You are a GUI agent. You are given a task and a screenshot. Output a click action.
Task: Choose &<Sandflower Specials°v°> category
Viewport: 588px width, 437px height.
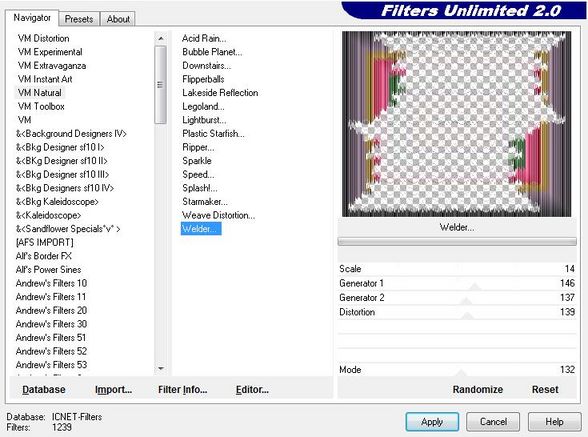click(68, 229)
